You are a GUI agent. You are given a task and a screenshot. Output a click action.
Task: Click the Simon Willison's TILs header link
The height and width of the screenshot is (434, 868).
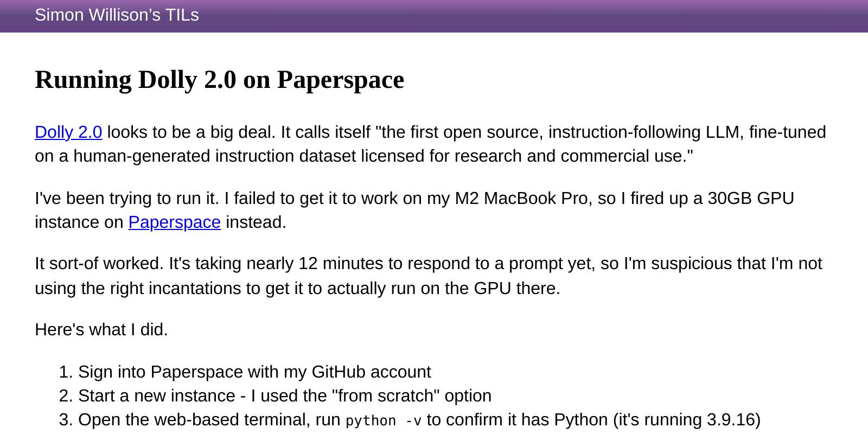pyautogui.click(x=117, y=15)
